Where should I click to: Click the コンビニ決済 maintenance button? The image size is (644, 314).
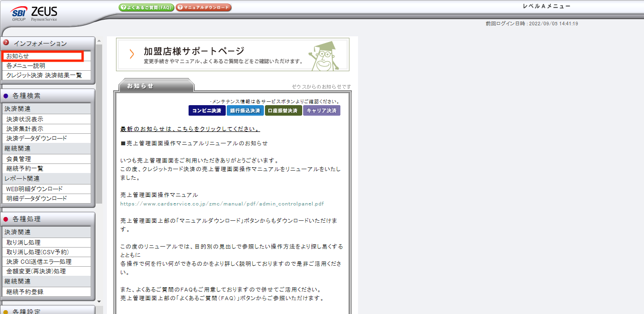pos(207,111)
